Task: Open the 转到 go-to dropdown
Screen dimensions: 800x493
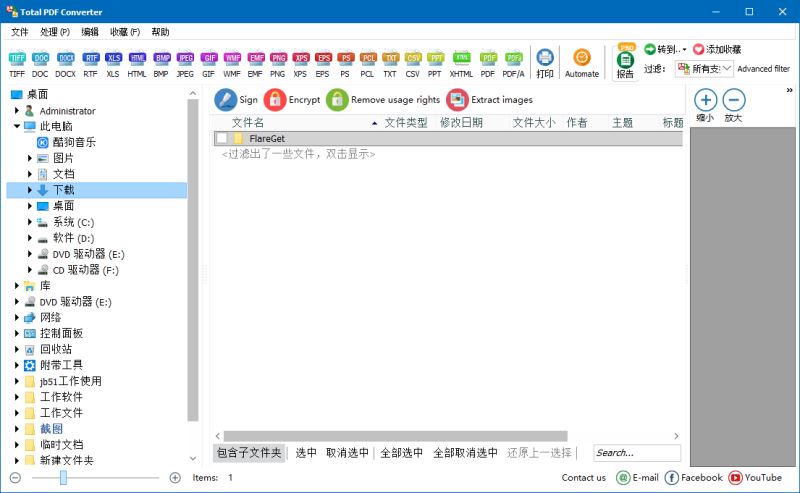Action: click(666, 50)
